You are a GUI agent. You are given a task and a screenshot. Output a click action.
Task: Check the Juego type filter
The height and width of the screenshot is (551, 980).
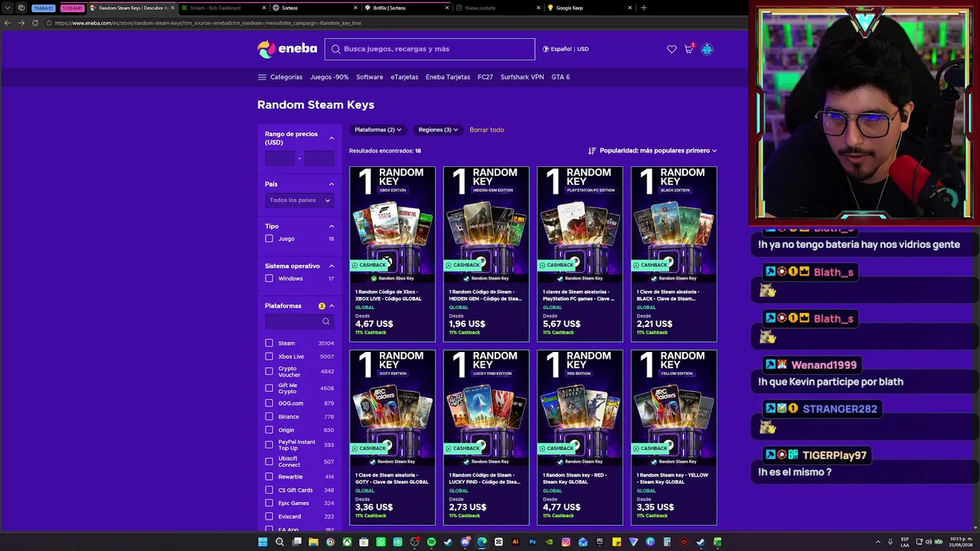tap(269, 239)
